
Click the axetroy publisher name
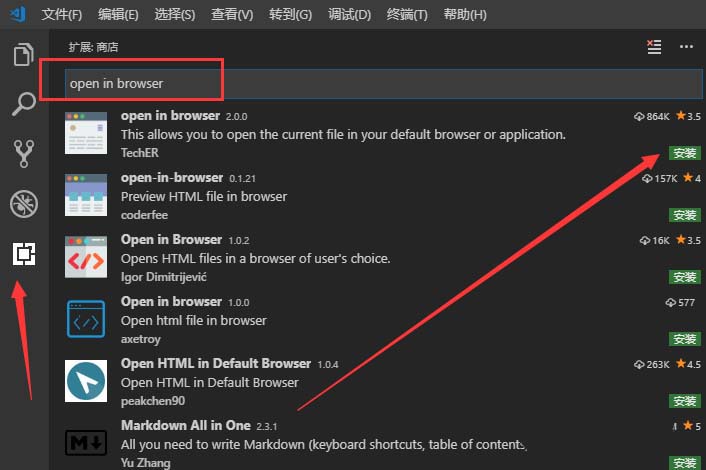pos(140,339)
